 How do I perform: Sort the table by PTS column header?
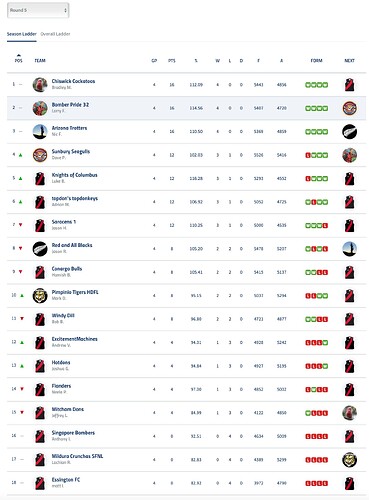[x=172, y=61]
